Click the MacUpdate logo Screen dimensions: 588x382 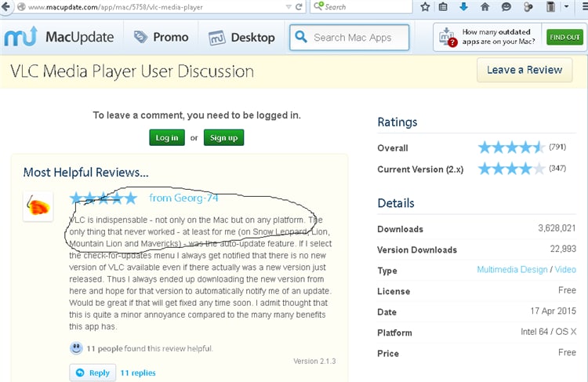pyautogui.click(x=59, y=37)
